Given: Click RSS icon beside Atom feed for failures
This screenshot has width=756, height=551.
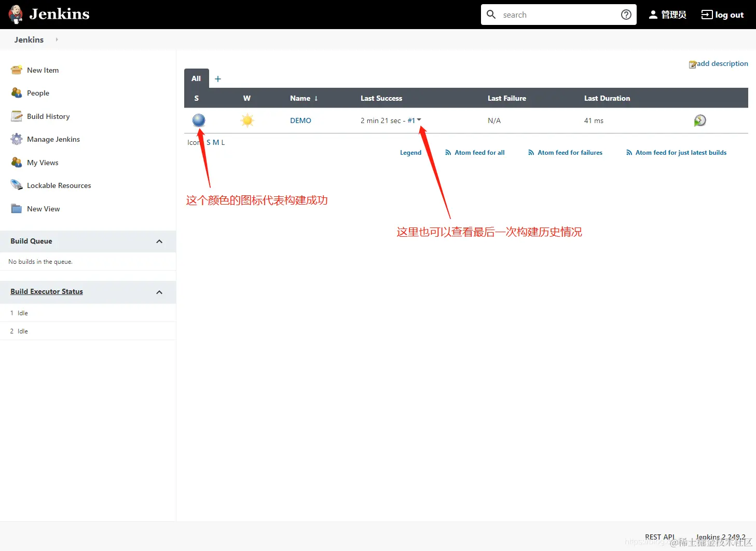Looking at the screenshot, I should click(531, 153).
